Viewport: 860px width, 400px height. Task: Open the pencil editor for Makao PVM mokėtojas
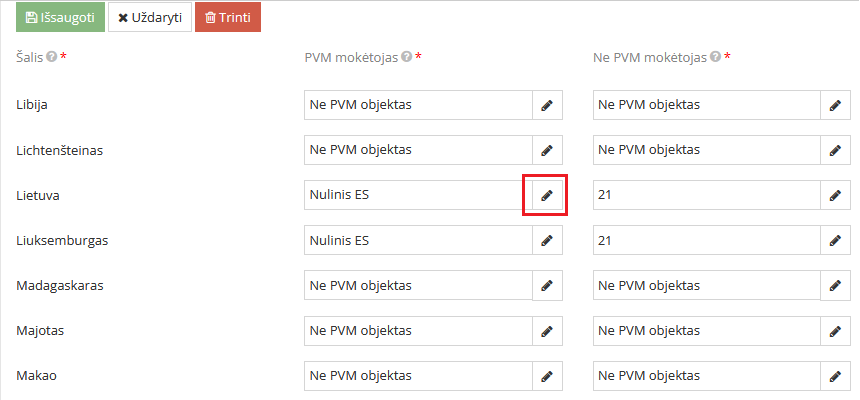[x=546, y=376]
